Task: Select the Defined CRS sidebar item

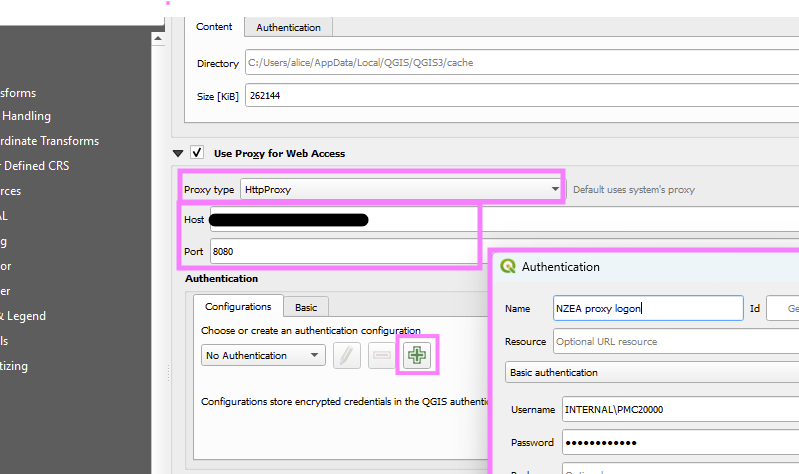Action: click(x=36, y=166)
